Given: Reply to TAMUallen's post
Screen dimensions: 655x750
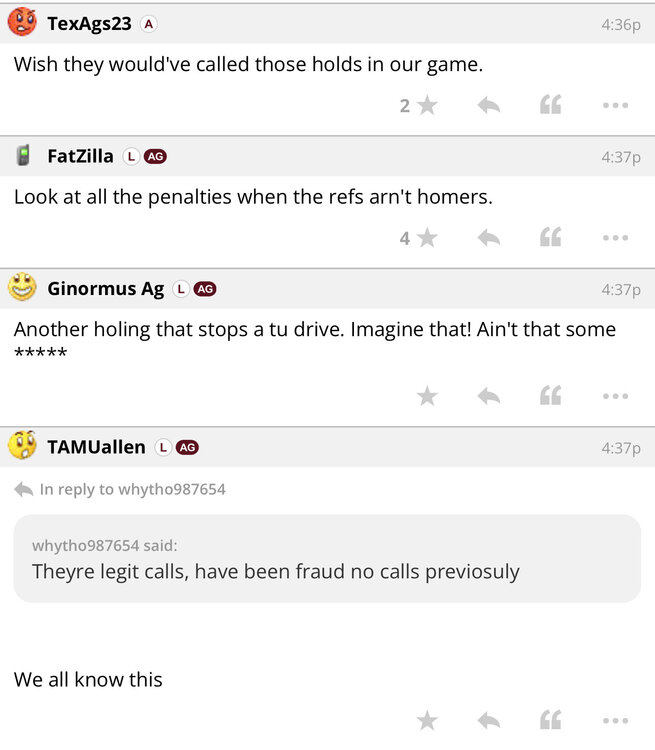Looking at the screenshot, I should [488, 720].
